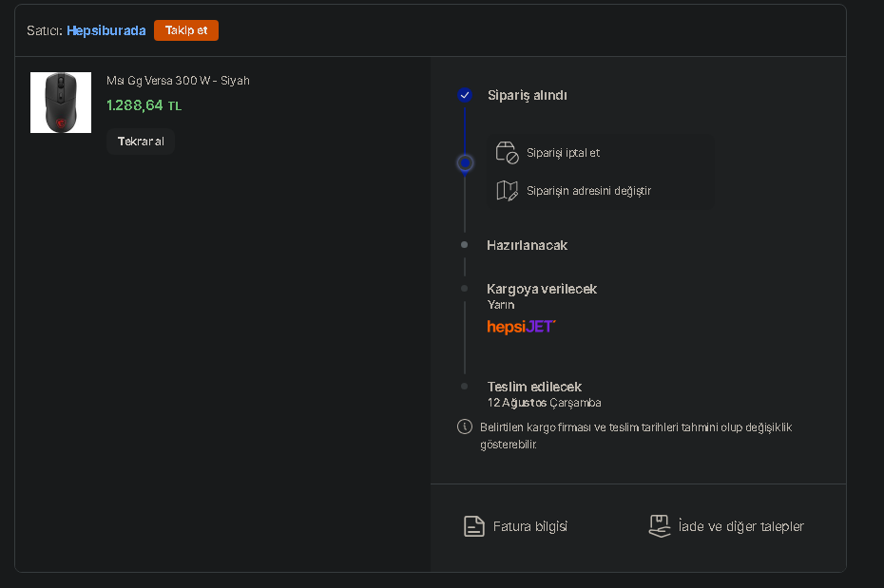Click the map edit address icon
The height and width of the screenshot is (588, 884).
[x=507, y=191]
